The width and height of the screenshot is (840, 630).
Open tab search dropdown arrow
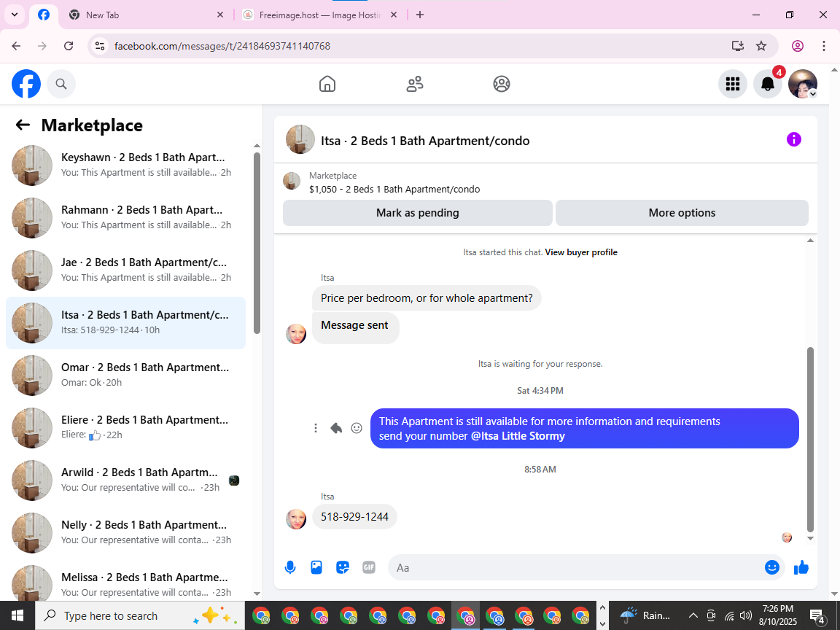[x=15, y=15]
